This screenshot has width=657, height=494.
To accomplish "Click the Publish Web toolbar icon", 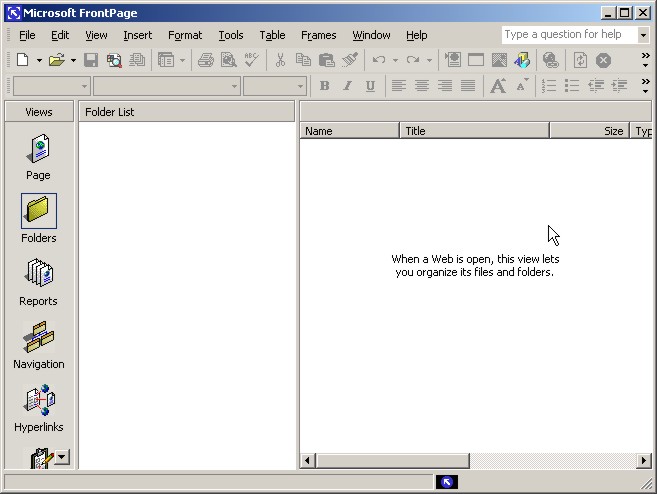I will coord(137,60).
